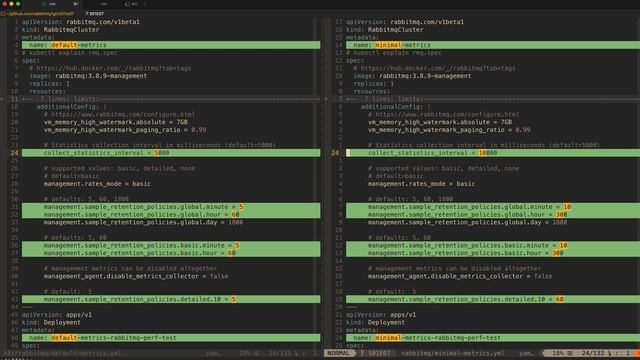Image resolution: width=640 pixels, height=360 pixels.
Task: Place cursor on 'collect_statistics_interval = 10000'
Action: (x=493, y=153)
